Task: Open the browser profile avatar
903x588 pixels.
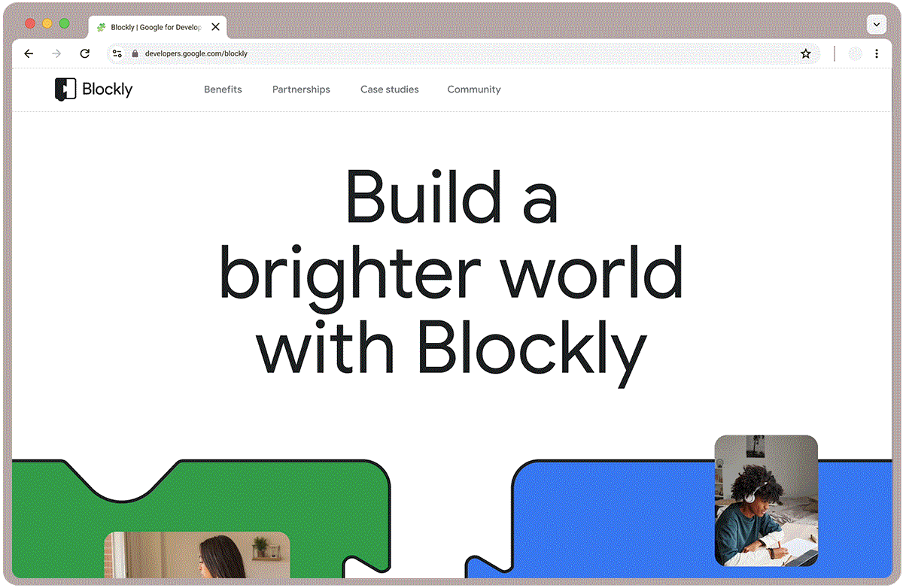Action: tap(855, 53)
